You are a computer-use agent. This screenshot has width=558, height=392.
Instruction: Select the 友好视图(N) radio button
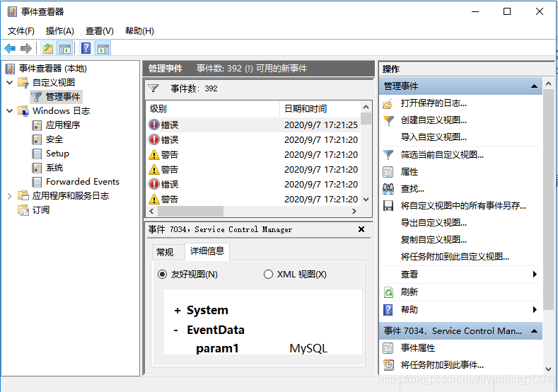click(x=162, y=275)
